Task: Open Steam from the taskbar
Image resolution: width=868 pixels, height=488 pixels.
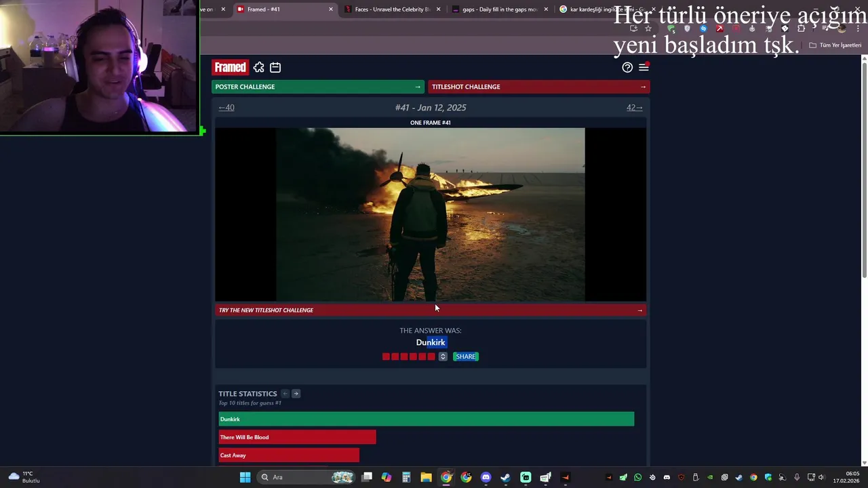Action: click(x=505, y=477)
